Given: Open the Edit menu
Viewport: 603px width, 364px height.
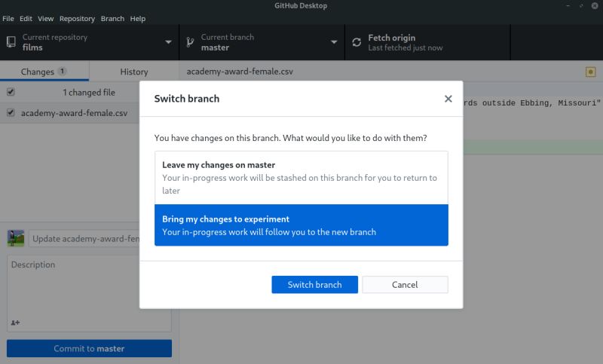Looking at the screenshot, I should click(x=26, y=18).
